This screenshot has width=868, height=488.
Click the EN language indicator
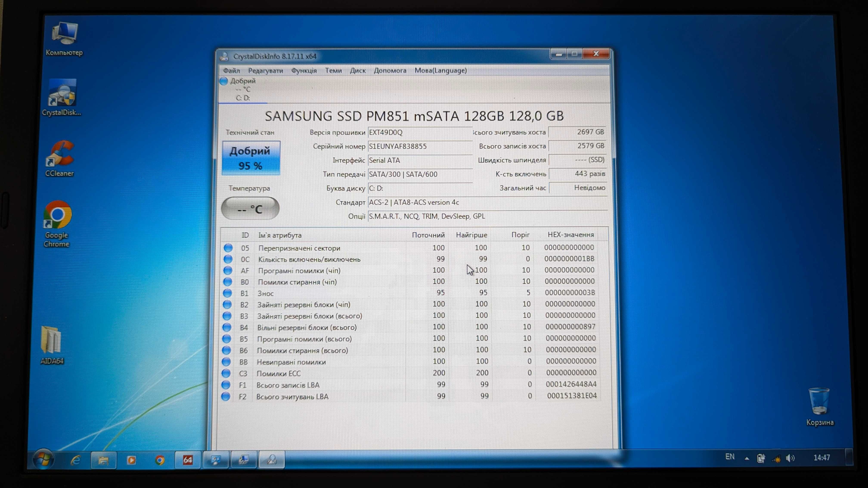tap(730, 457)
